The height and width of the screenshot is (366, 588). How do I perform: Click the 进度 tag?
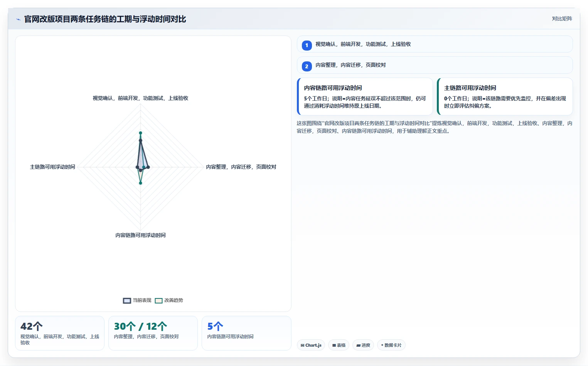tap(363, 345)
